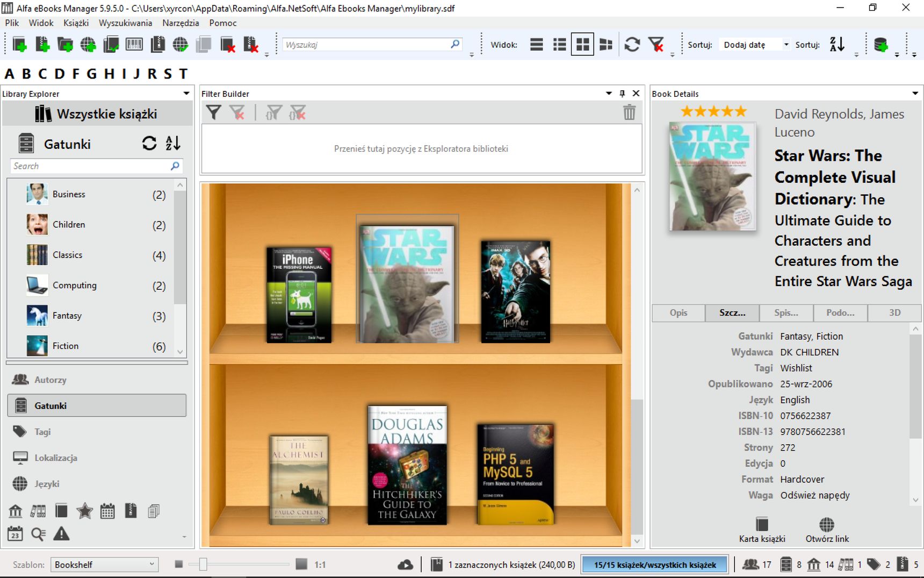Select Lokalizacja in the explorer list
Image resolution: width=924 pixels, height=578 pixels.
click(x=97, y=458)
